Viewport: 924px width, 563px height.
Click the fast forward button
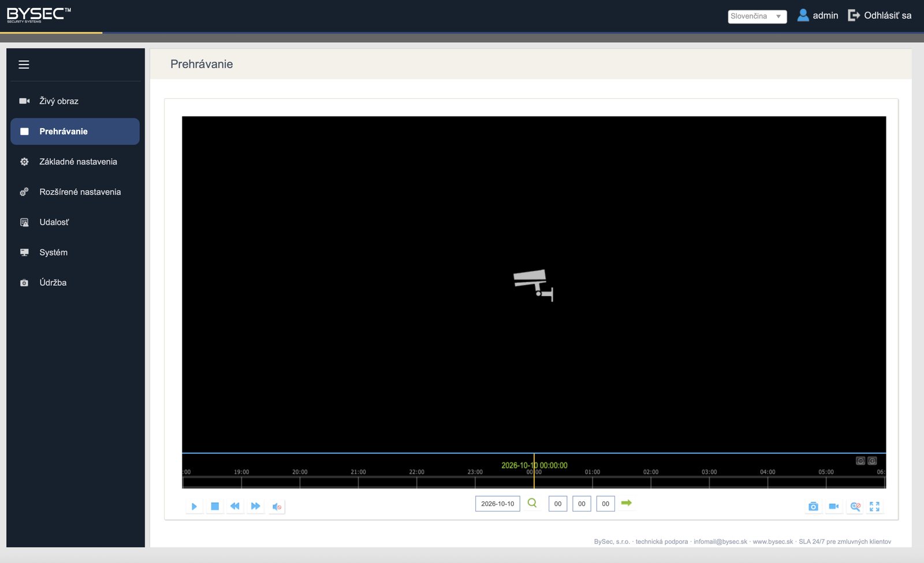click(x=255, y=506)
